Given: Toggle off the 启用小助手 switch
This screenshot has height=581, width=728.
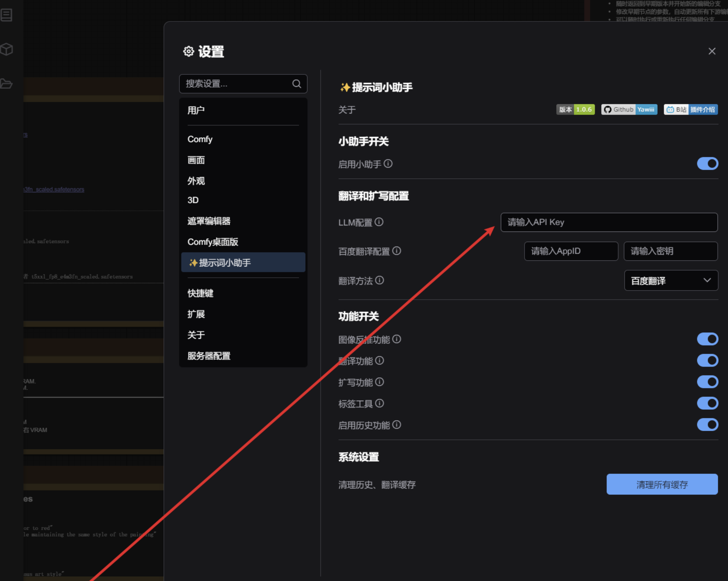Looking at the screenshot, I should 707,163.
